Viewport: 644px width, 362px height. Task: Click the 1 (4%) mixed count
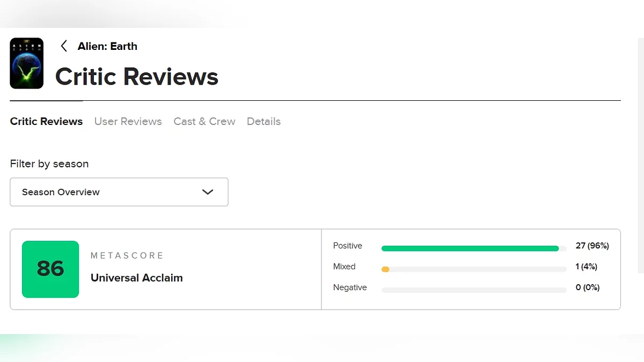[x=586, y=267]
